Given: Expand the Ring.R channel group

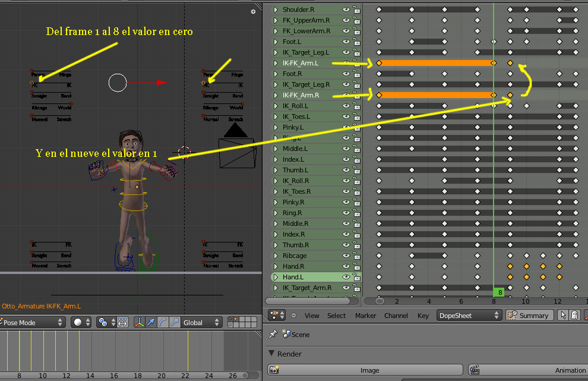Looking at the screenshot, I should click(276, 213).
